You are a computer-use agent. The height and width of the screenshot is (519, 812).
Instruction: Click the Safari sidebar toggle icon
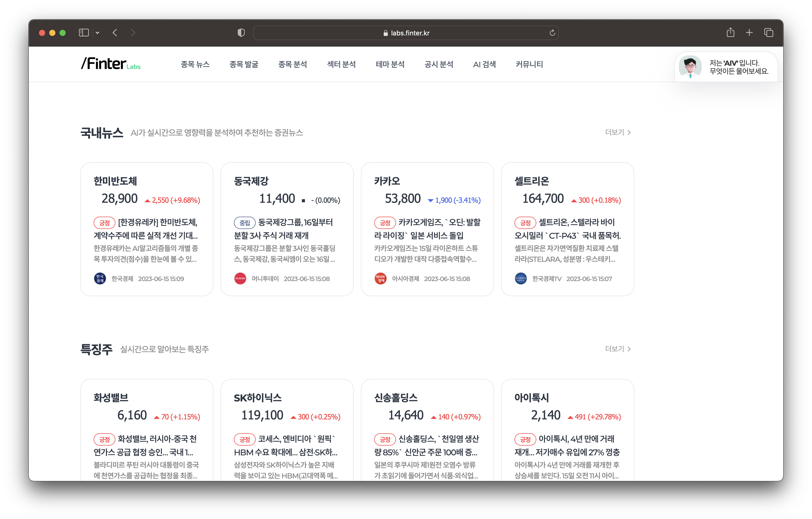click(84, 33)
